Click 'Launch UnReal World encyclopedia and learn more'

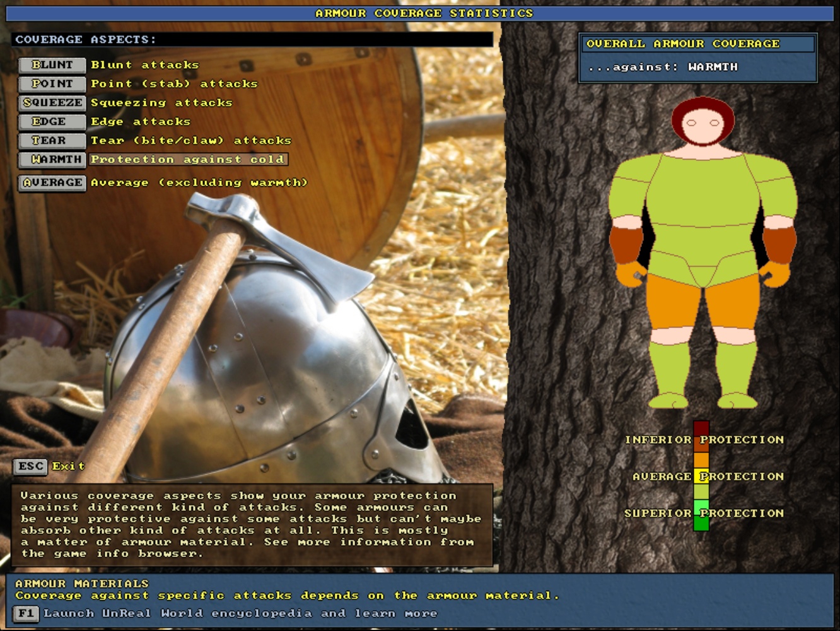click(x=240, y=613)
